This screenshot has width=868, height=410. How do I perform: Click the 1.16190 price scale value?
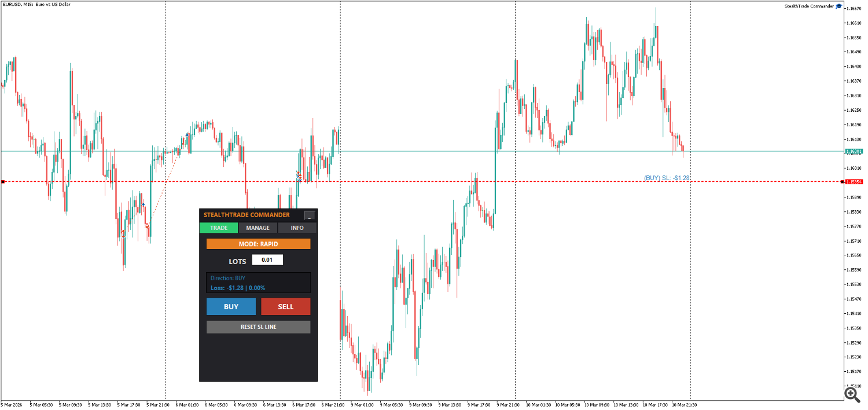click(x=854, y=125)
